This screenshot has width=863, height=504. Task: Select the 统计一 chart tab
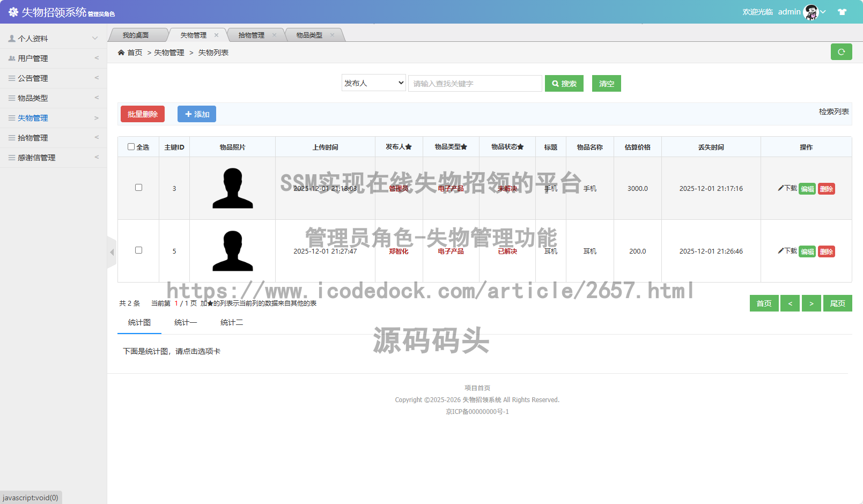pyautogui.click(x=186, y=322)
